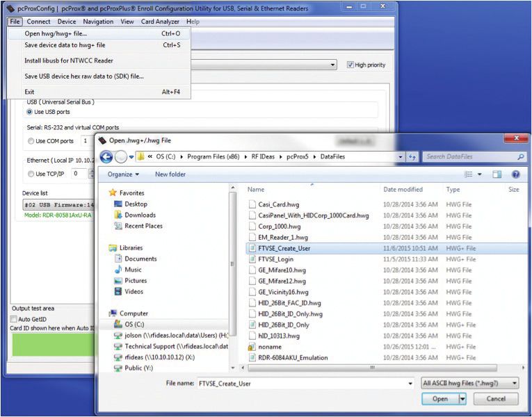
Task: Select the RDR-6084AKU_Emulation file
Action: coord(293,358)
